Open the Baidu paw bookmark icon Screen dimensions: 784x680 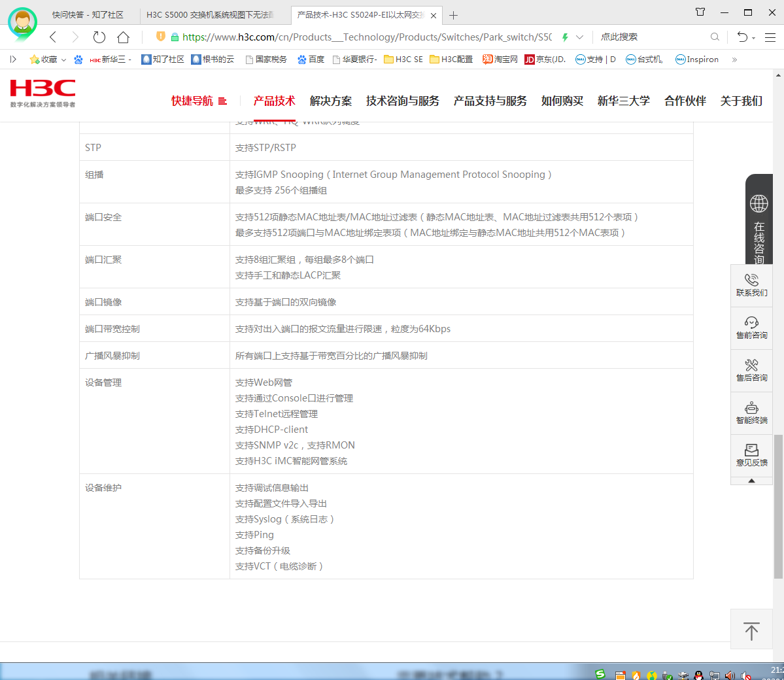(x=78, y=59)
